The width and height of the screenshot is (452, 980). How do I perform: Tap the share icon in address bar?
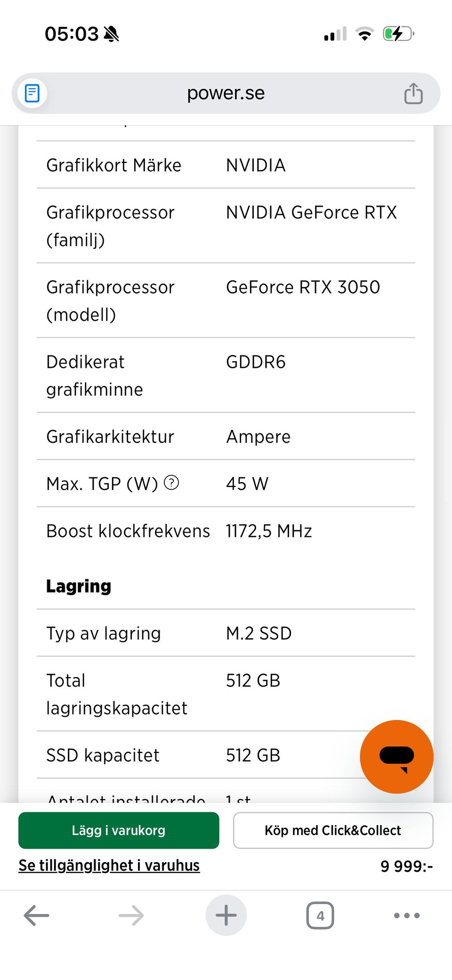click(413, 93)
